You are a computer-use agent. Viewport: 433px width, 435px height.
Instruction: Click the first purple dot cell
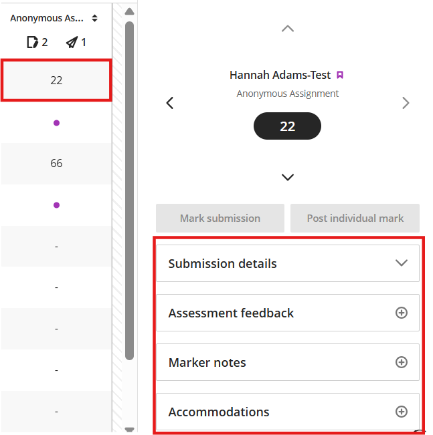(56, 123)
